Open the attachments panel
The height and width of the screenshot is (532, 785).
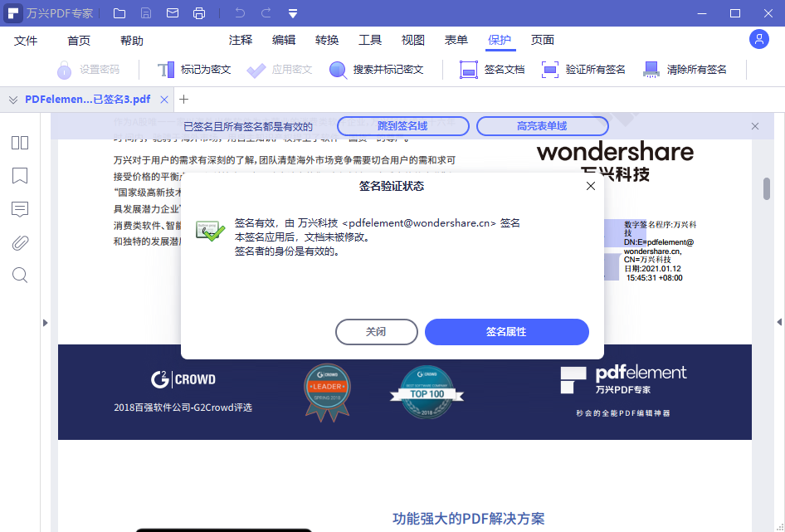(19, 242)
